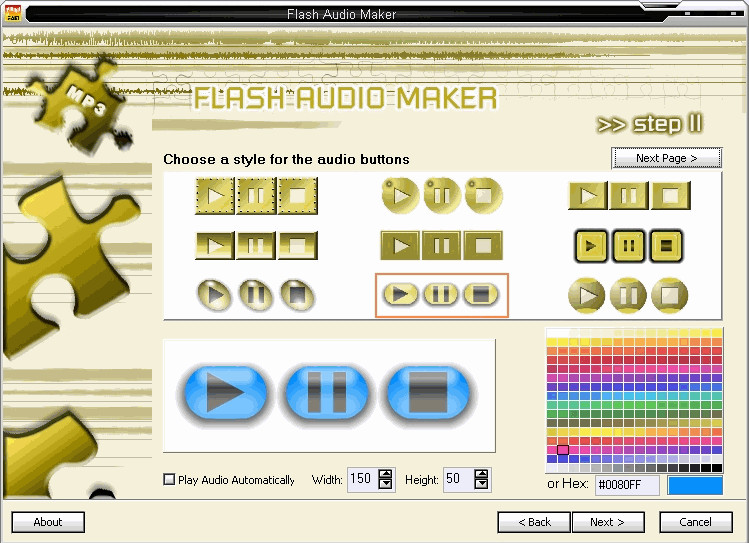Select the round tagged pause button style
Screen dimensions: 749x543
tap(442, 195)
